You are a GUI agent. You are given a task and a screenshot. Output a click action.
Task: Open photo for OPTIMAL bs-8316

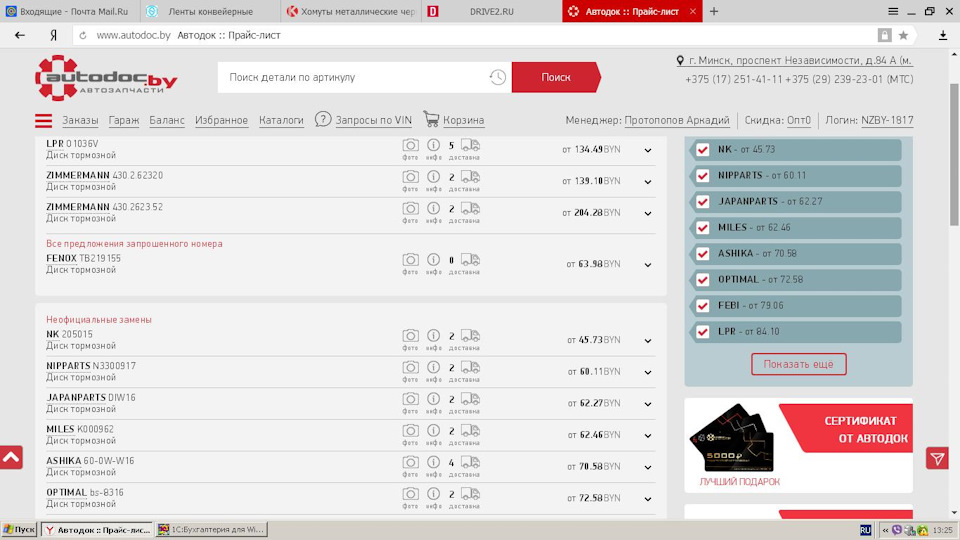pyautogui.click(x=410, y=494)
